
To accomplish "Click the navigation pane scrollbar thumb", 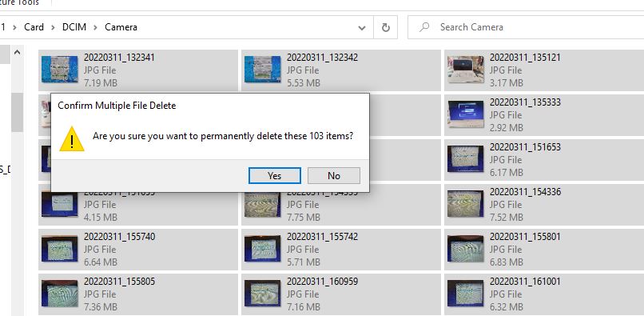I will [17, 112].
